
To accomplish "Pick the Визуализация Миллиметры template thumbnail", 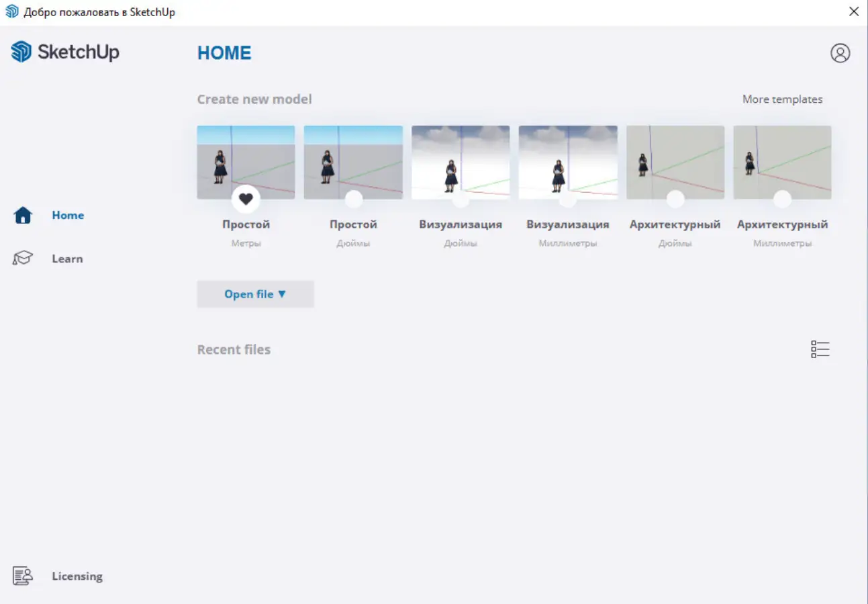I will (568, 163).
